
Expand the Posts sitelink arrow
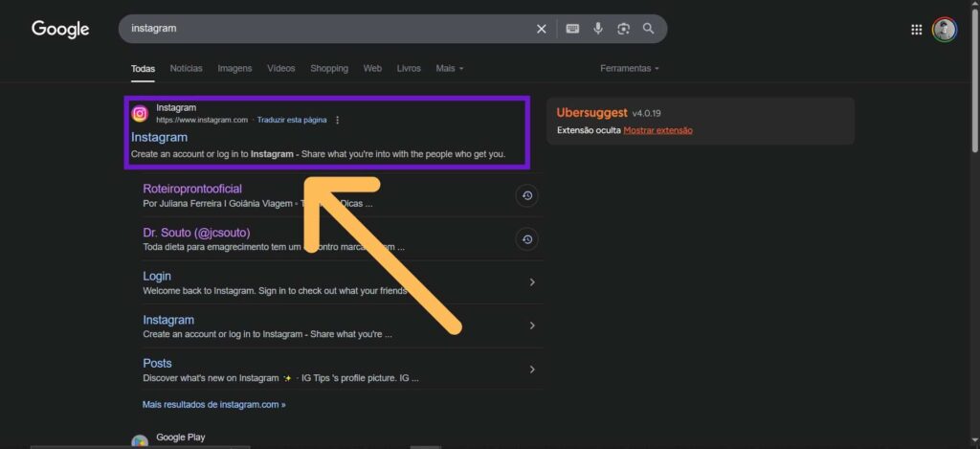[532, 369]
